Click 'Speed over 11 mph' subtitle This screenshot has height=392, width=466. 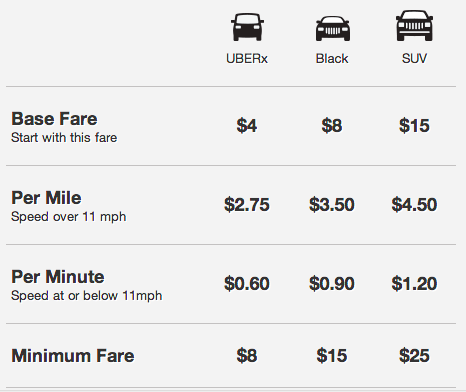coord(69,217)
